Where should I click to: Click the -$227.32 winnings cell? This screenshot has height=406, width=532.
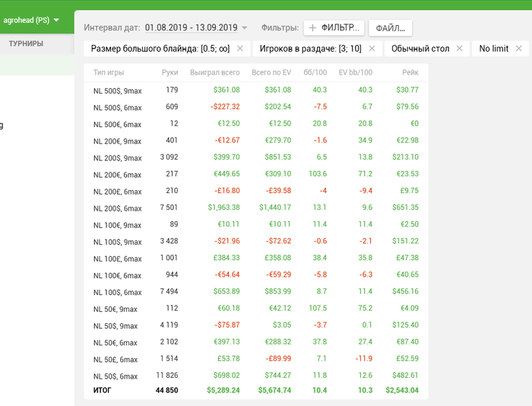[x=225, y=106]
